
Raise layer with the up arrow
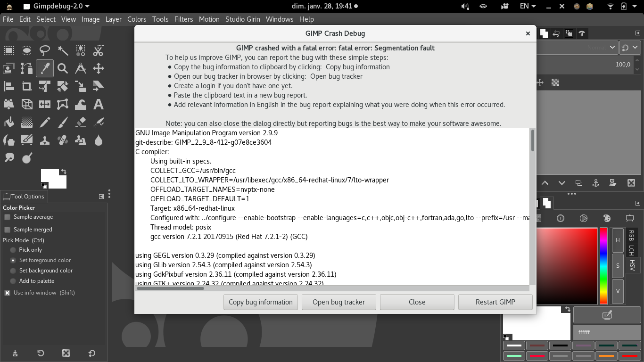(545, 183)
